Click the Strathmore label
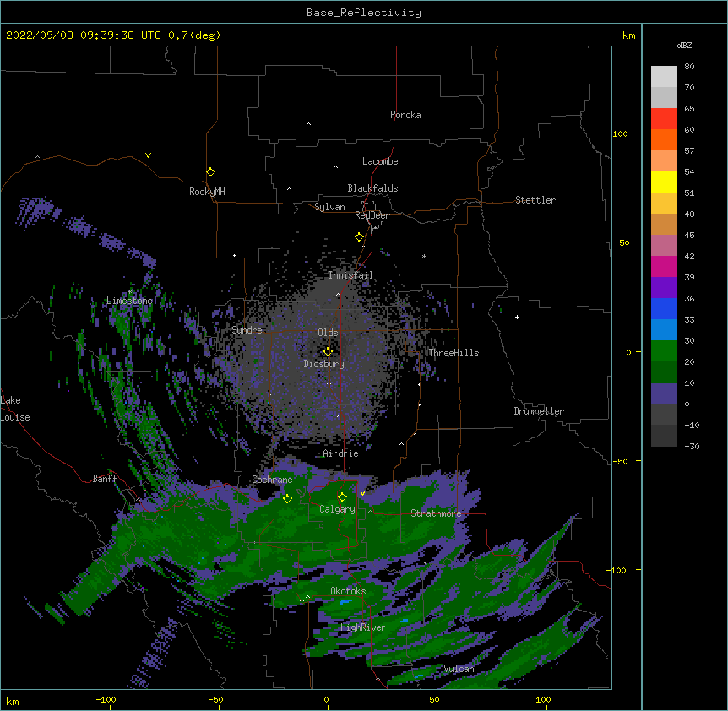Viewport: 728px width, 711px height. point(436,513)
